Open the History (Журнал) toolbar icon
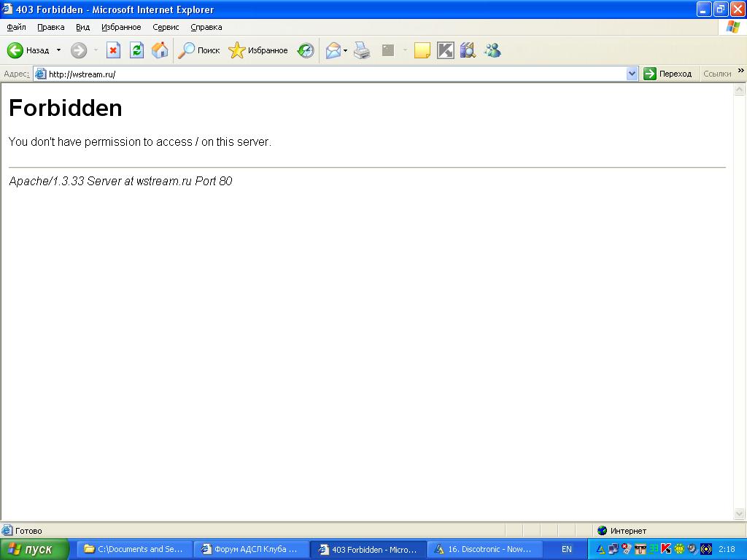This screenshot has height=560, width=747. pos(306,50)
